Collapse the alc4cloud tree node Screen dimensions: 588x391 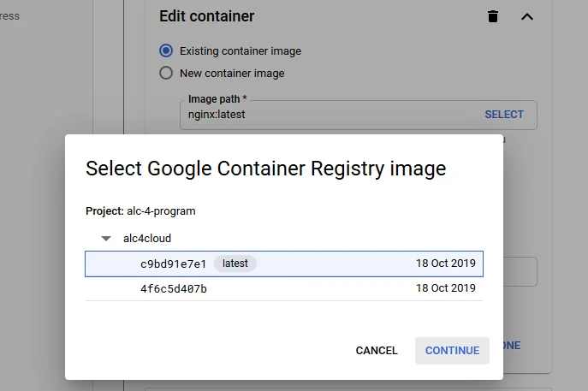(x=106, y=239)
